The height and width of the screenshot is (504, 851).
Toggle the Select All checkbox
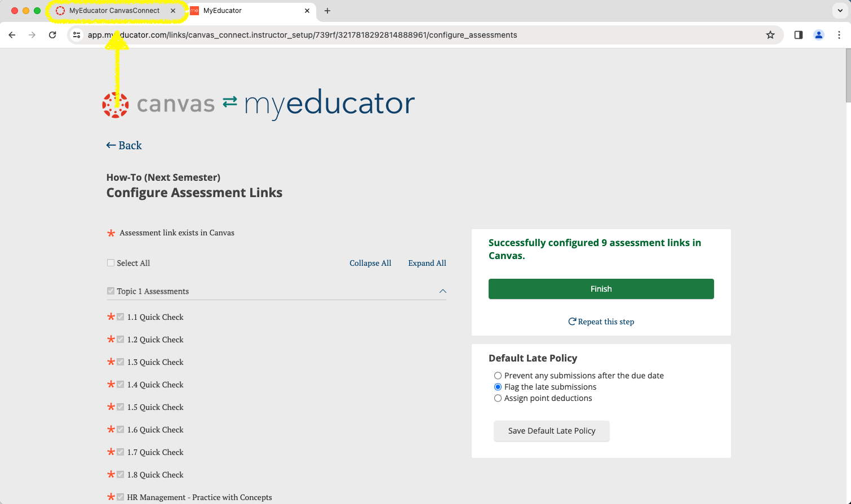(110, 263)
